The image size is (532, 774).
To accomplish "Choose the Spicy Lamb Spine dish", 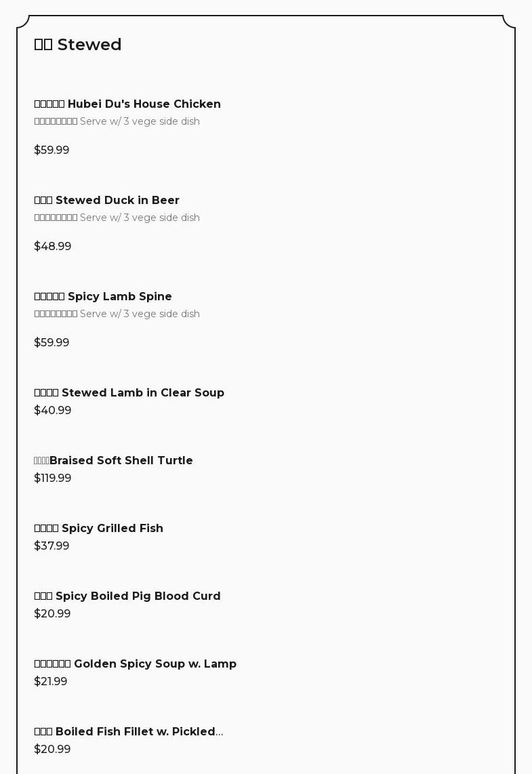I will (x=103, y=296).
